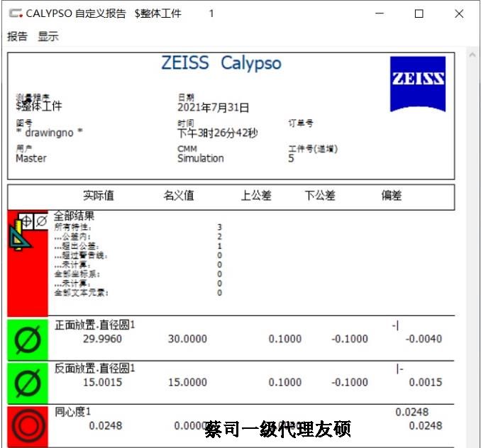
Task: Click the 所有特性 count row
Action: tap(138, 227)
